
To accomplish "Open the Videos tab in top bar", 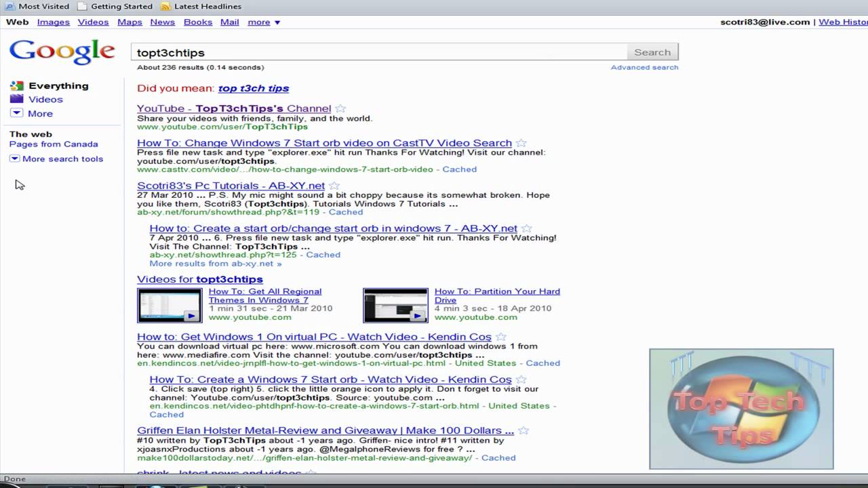I will point(93,22).
